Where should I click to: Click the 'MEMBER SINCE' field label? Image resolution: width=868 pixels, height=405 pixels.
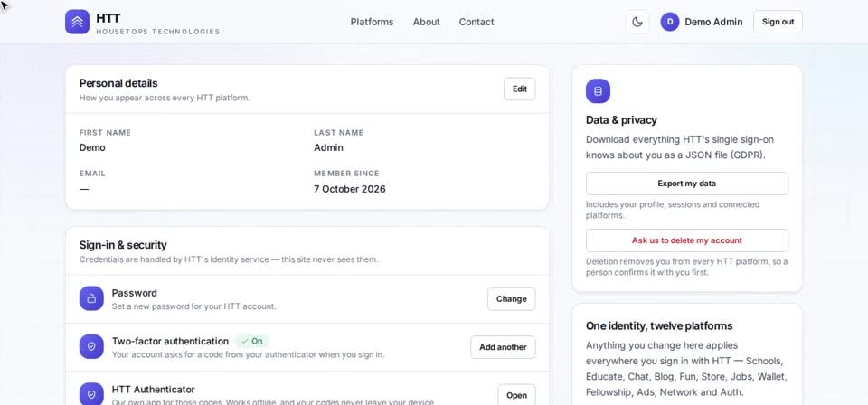[x=346, y=174]
